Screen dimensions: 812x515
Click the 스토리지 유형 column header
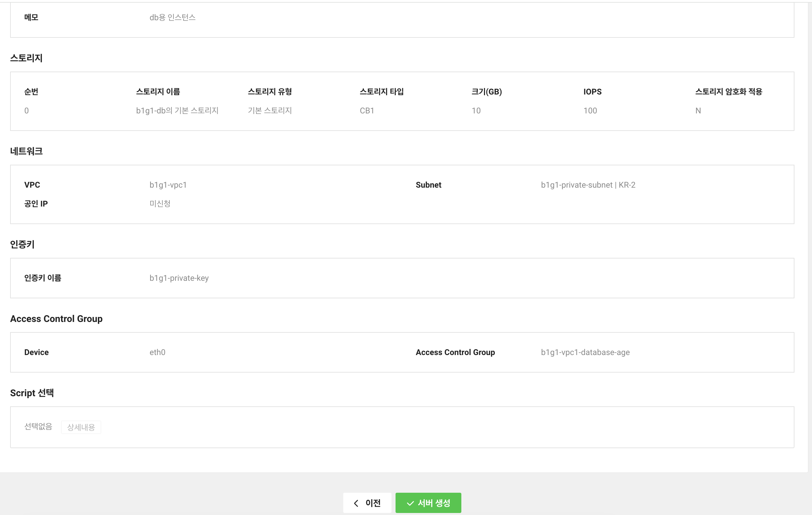click(x=270, y=92)
